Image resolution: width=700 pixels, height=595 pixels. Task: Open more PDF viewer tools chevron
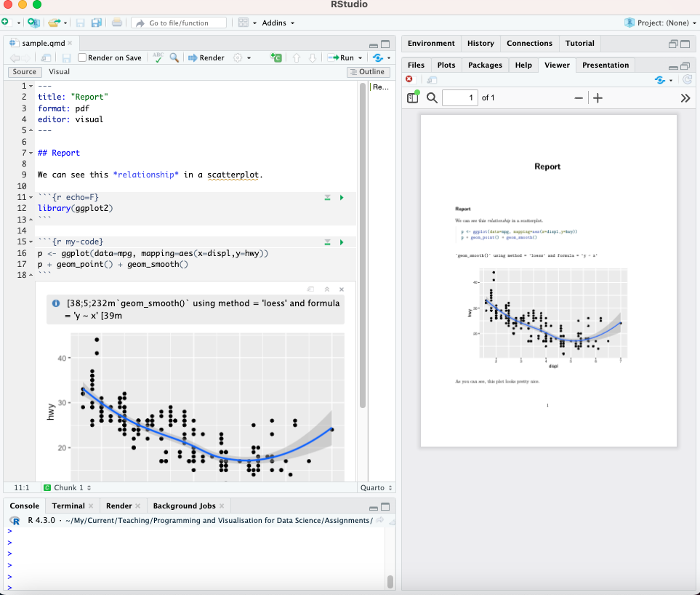point(685,97)
